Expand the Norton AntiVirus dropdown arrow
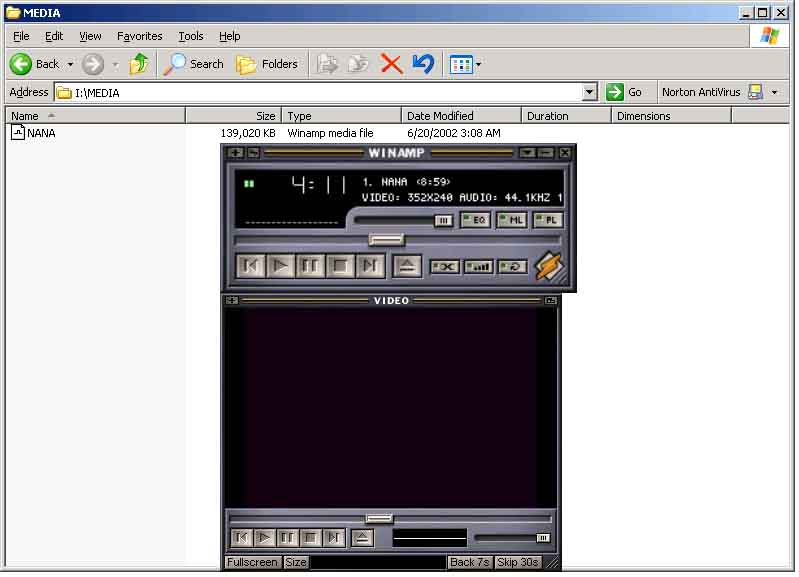The width and height of the screenshot is (799, 577). (x=775, y=93)
